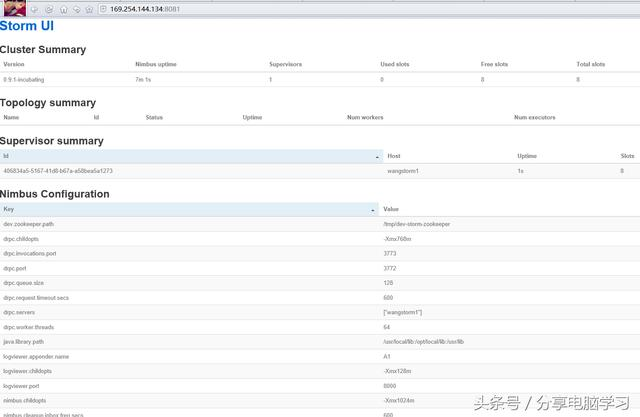Click the undo/restore arrow icon in toolbar
The width and height of the screenshot is (640, 417).
(x=76, y=9)
